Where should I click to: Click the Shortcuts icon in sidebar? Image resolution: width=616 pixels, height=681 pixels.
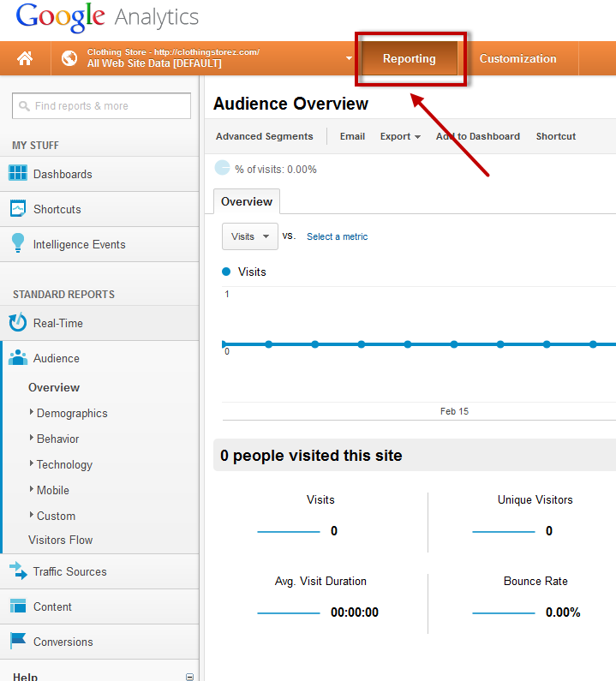18,209
